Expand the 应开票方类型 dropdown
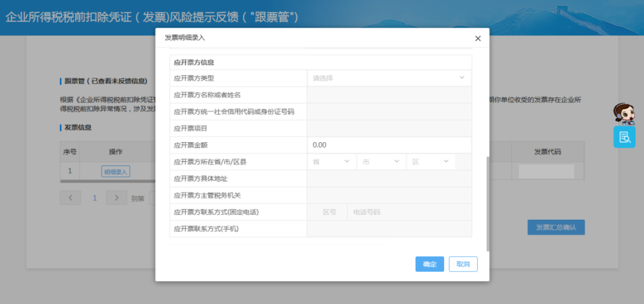This screenshot has height=304, width=644. point(389,78)
